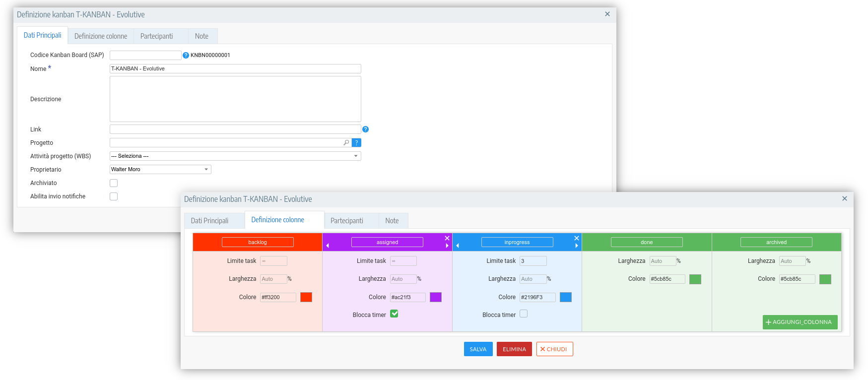
Task: Enable the Archiviato checkbox
Action: 114,183
